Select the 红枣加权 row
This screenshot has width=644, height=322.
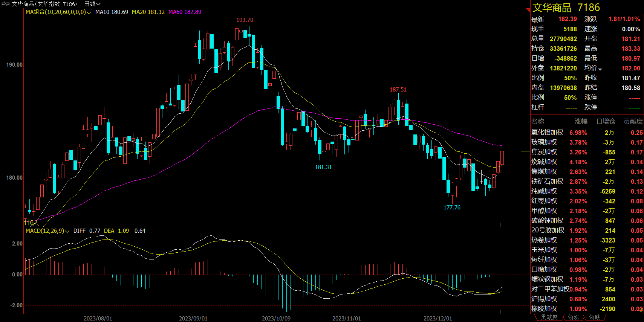point(587,201)
